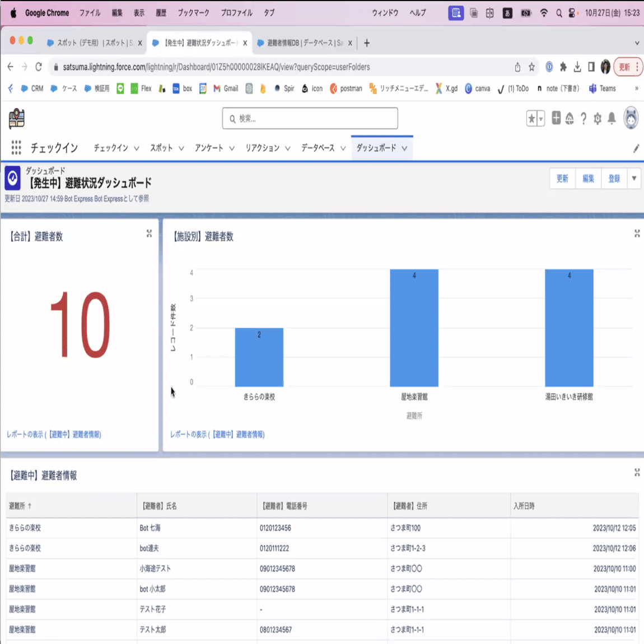The height and width of the screenshot is (644, 644).
Task: Open a new Chrome tab with plus
Action: [367, 43]
